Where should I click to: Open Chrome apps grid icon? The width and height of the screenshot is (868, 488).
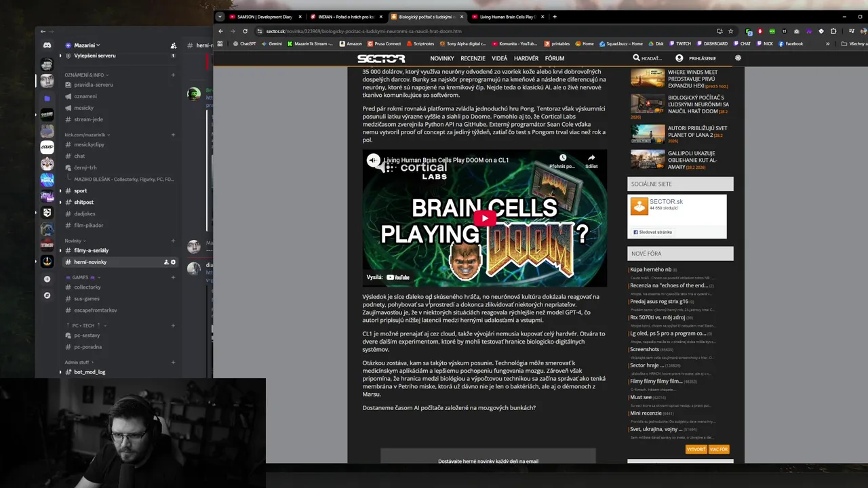tap(220, 43)
